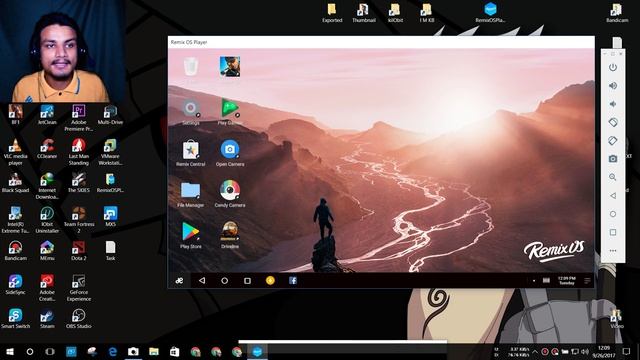Open the Windows Start menu
Screen dimensions: 640x360
(10, 351)
